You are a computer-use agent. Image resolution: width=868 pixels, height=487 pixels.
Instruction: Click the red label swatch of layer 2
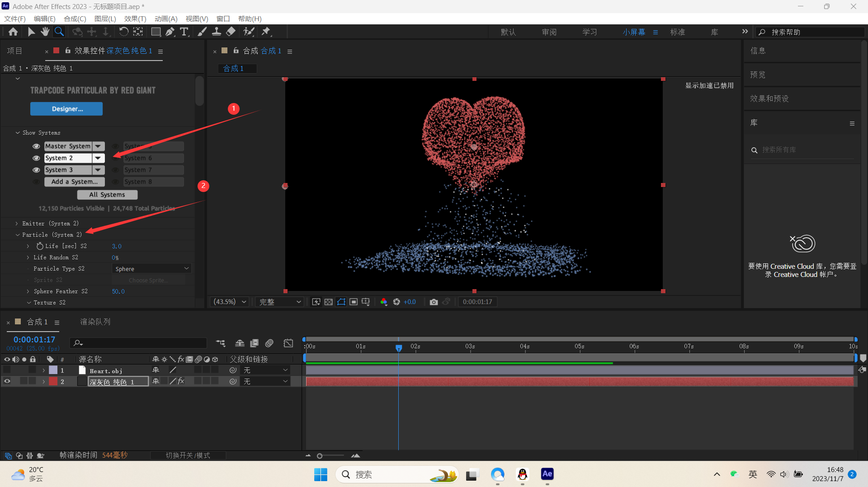pyautogui.click(x=53, y=381)
